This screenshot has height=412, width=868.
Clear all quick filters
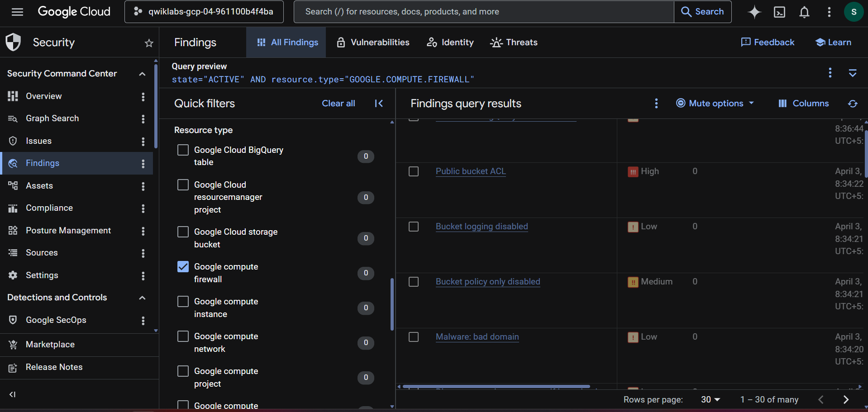(x=339, y=104)
